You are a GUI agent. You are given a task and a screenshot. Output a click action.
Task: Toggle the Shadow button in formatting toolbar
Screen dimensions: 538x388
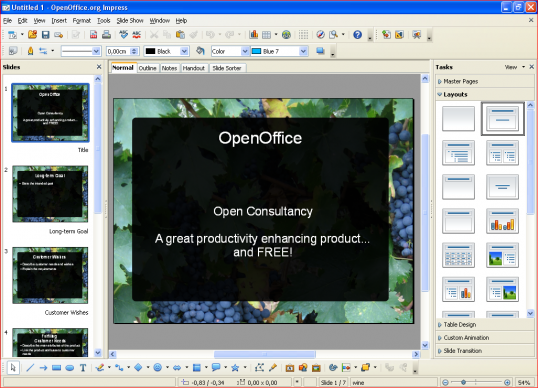coord(320,51)
